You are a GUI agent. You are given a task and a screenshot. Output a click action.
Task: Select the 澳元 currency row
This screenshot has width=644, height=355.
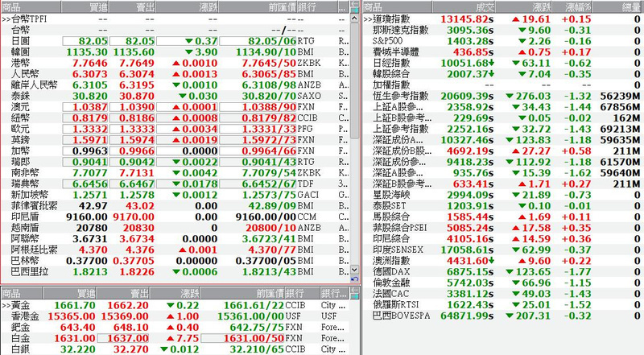click(175, 107)
